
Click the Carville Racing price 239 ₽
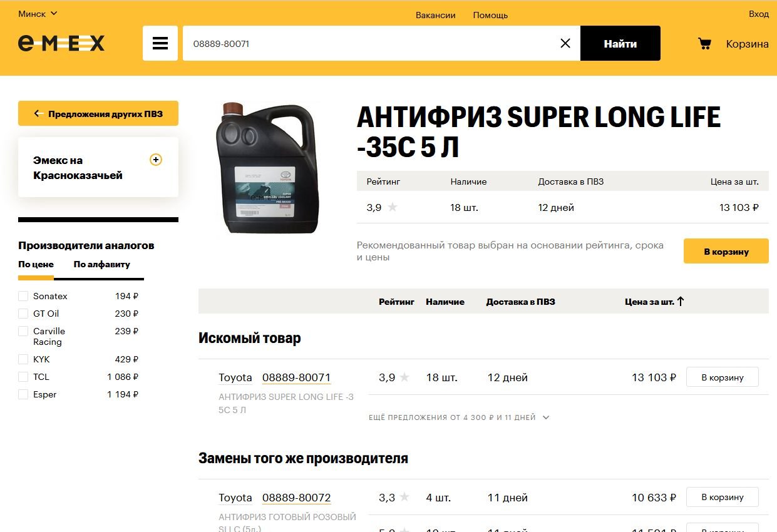126,331
